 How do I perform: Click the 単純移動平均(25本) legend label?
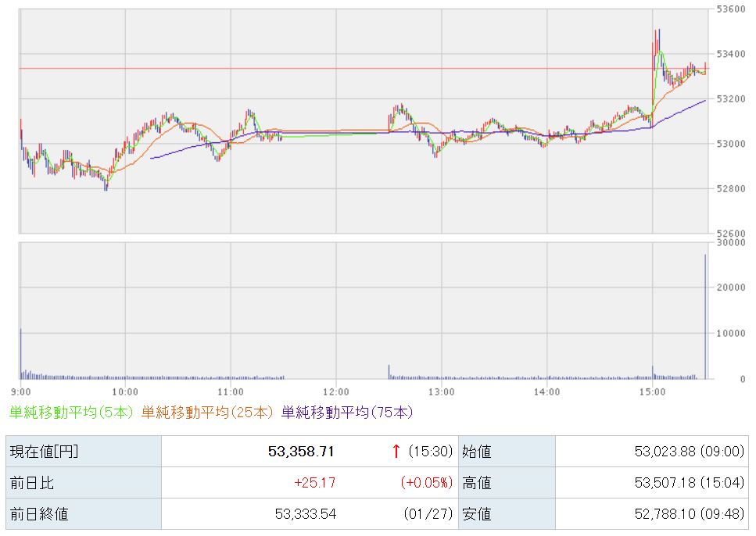click(207, 412)
